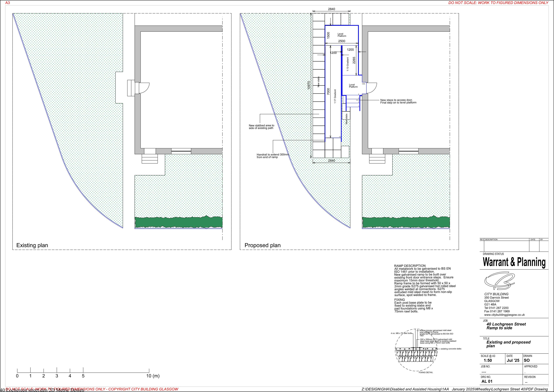The image size is (554, 392).
Task: Click the 2265 ramp dimension
Action: pos(354,60)
